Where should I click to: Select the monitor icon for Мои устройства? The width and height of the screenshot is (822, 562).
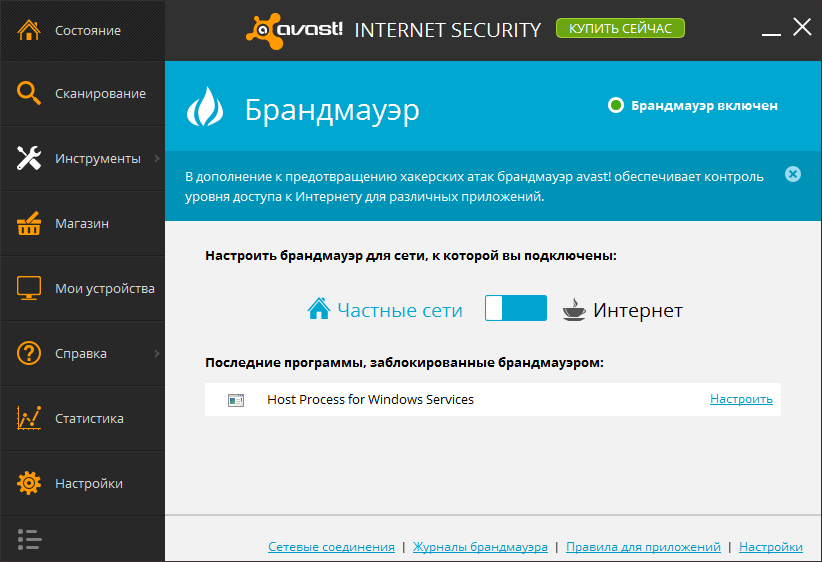pos(29,288)
